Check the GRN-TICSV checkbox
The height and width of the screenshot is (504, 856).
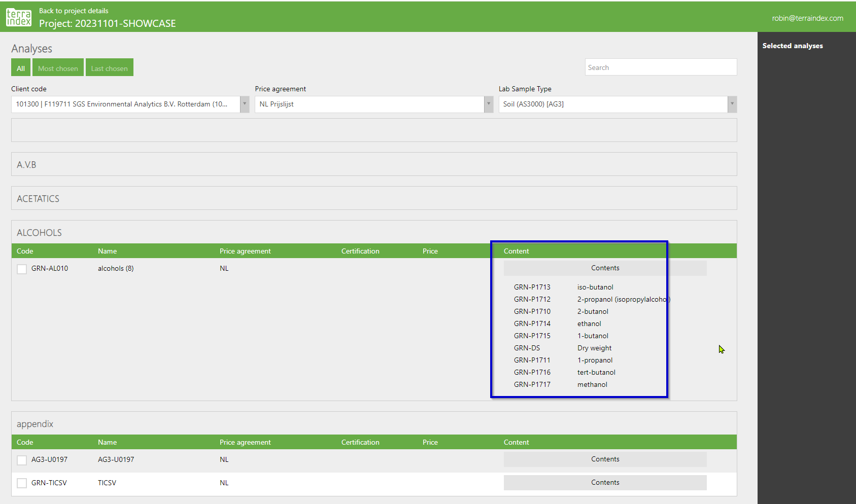[x=22, y=483]
